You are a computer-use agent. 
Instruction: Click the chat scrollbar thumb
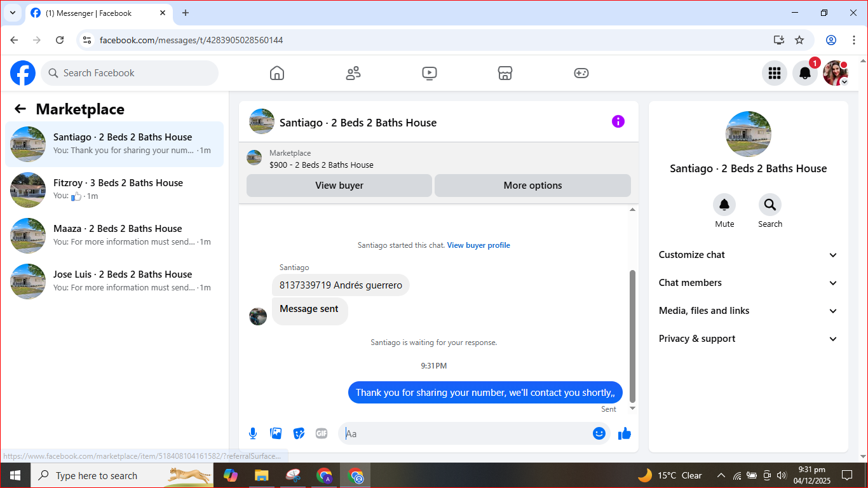click(632, 335)
